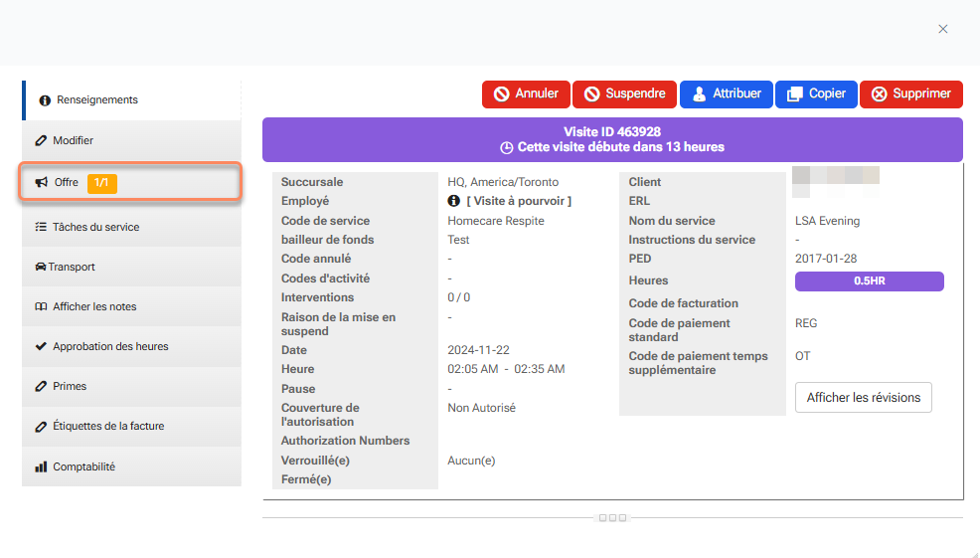Open Afficher les notes book icon

tap(41, 306)
